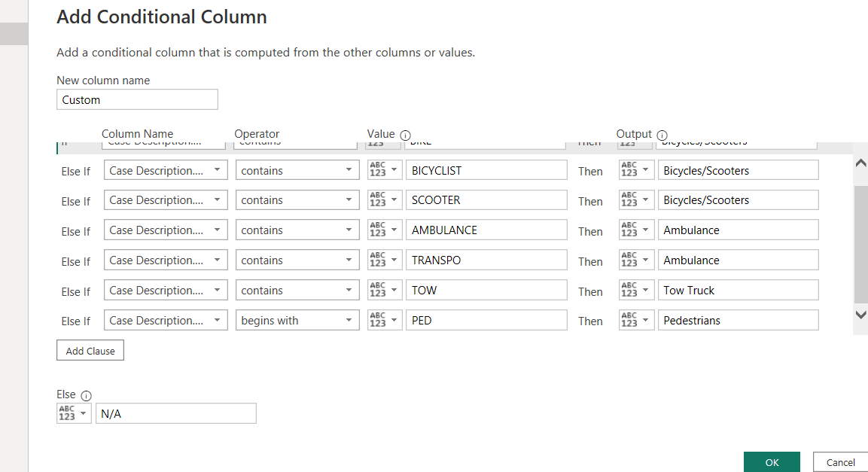The height and width of the screenshot is (472, 868).
Task: Open the 'begins with' operator dropdown
Action: coord(297,320)
